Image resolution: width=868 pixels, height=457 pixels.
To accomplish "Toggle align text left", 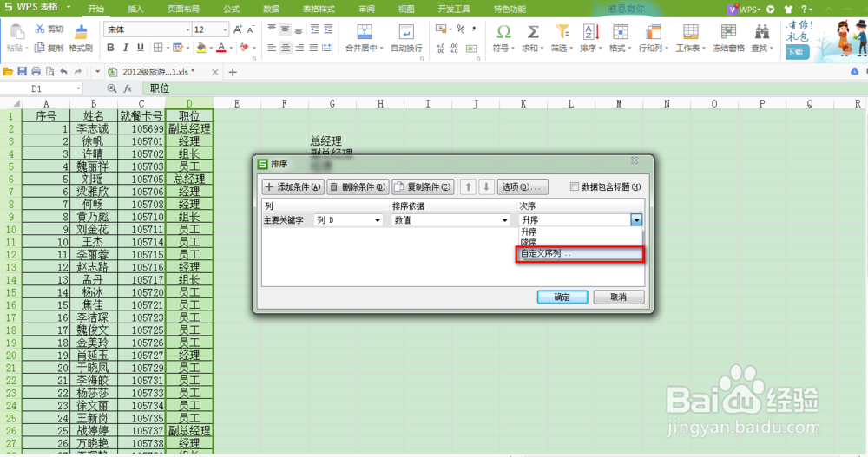I will coord(271,48).
